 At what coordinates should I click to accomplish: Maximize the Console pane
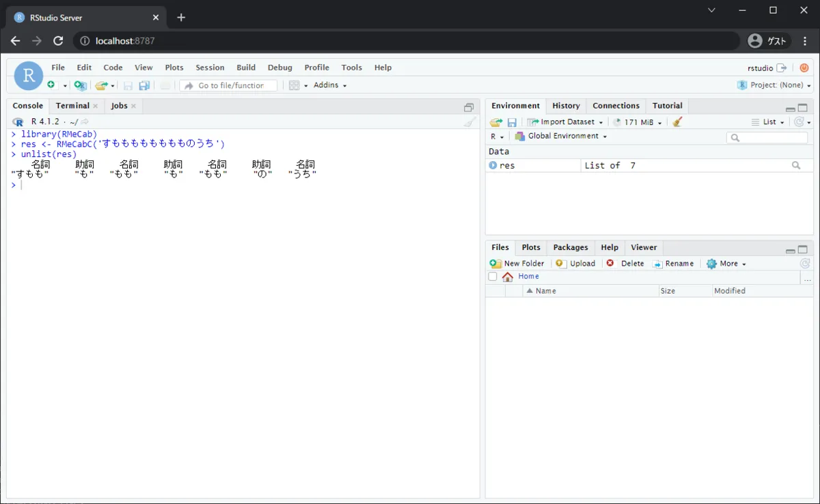click(469, 107)
